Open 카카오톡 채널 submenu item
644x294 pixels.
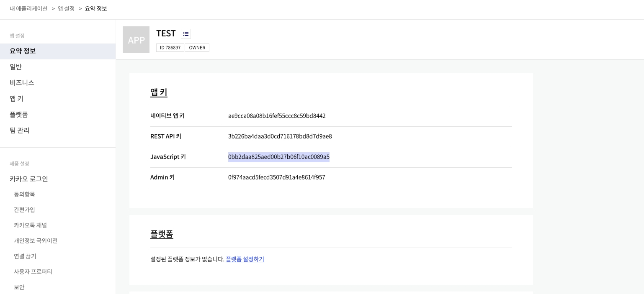click(30, 225)
